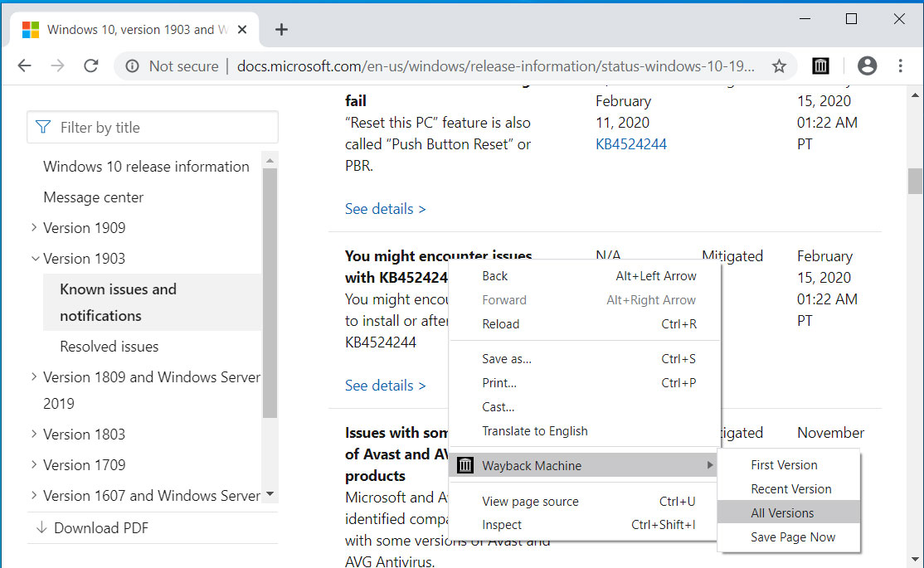Screen dimensions: 924x568
Task: Go to Message center in the sidebar
Action: click(93, 197)
